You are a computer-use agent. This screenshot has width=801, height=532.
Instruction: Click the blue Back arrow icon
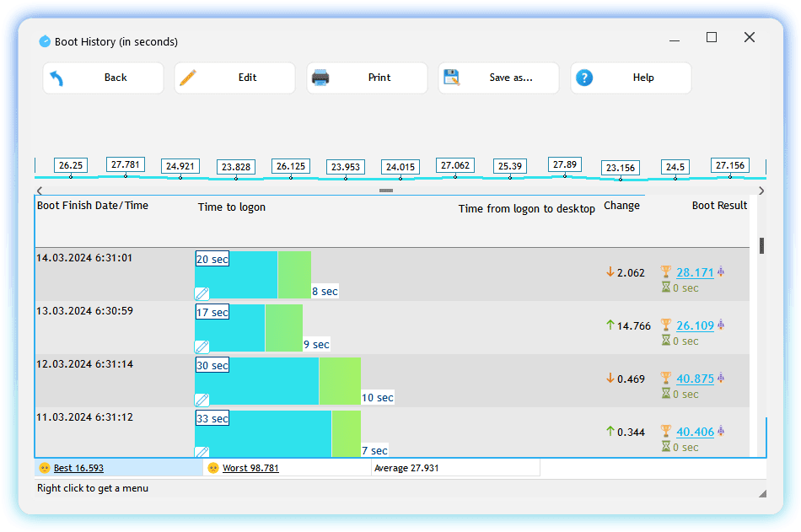(x=57, y=78)
